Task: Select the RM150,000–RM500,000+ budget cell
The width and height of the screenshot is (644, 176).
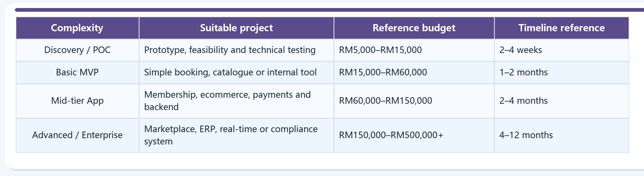Action: (x=414, y=135)
